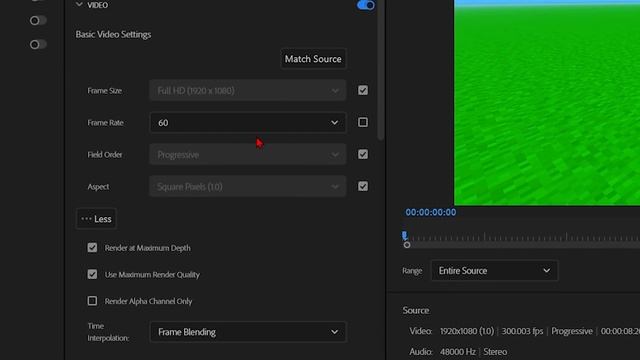Open the Range Entire Source dropdown
640x360 pixels.
(494, 271)
